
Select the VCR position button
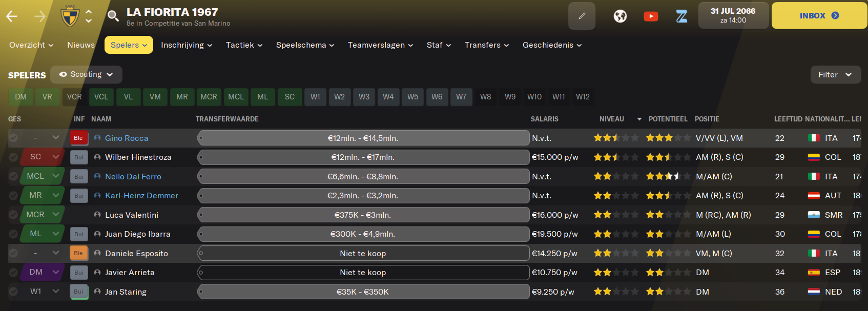click(x=74, y=97)
